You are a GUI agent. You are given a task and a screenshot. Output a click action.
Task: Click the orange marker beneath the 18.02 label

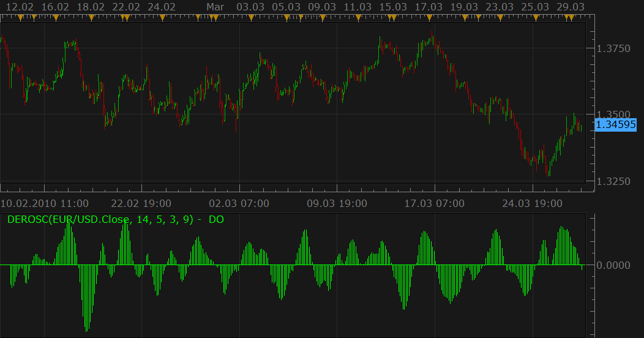point(91,18)
